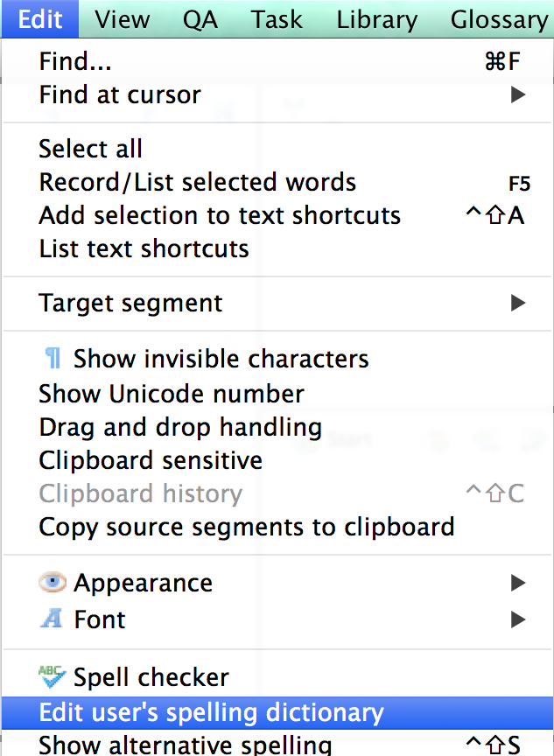Choose Find... from the Edit menu
The image size is (554, 756).
[x=75, y=61]
